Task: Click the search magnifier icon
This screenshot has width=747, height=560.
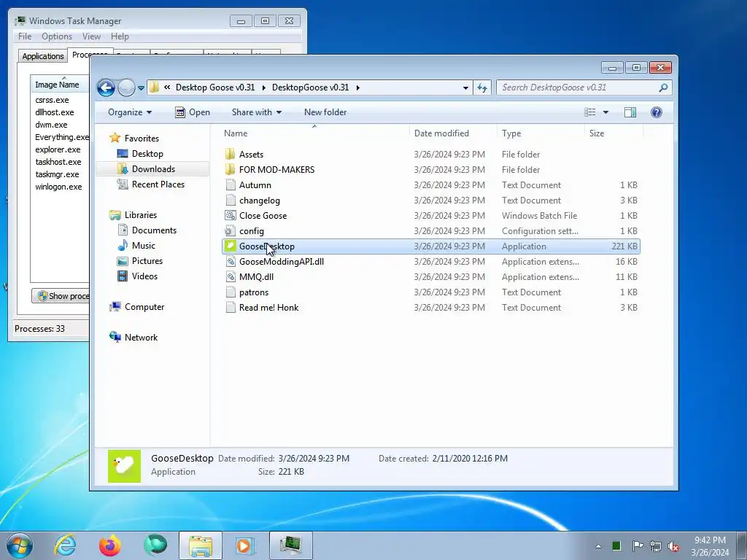Action: tap(663, 87)
